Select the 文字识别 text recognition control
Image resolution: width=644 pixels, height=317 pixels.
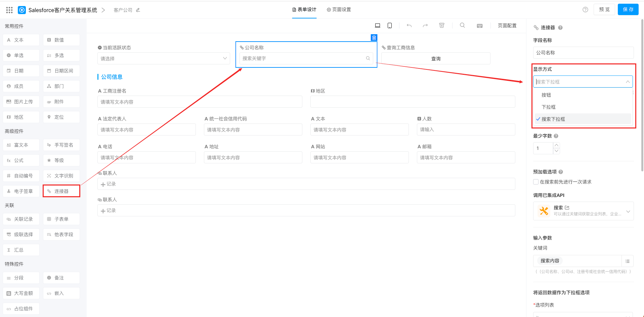click(61, 175)
